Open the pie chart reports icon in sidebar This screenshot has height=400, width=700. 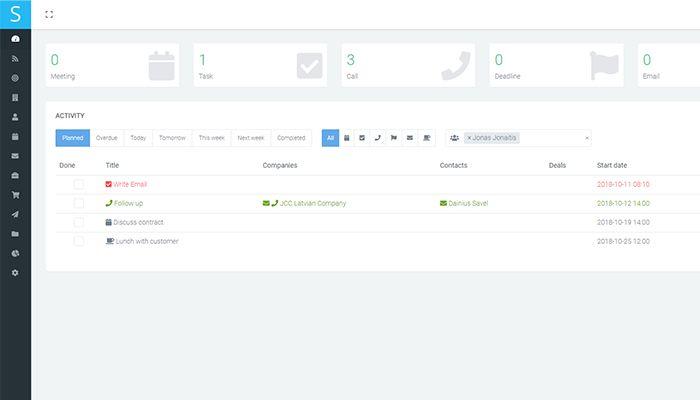pos(15,253)
